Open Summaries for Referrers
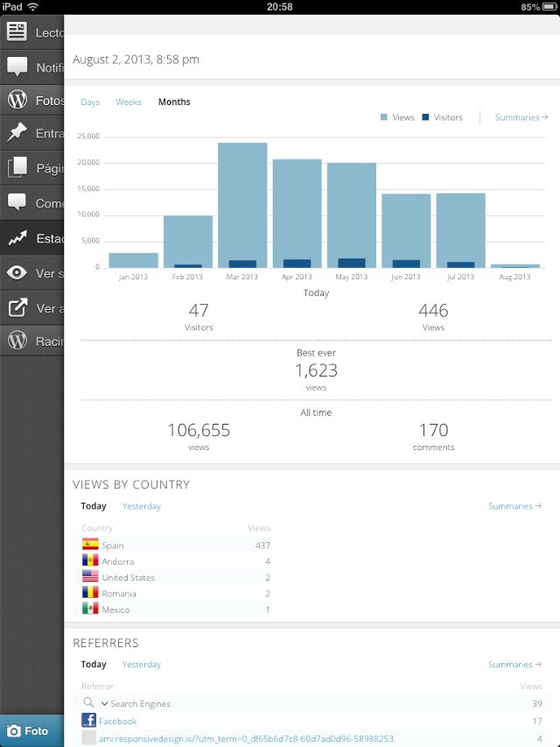 pyautogui.click(x=514, y=664)
